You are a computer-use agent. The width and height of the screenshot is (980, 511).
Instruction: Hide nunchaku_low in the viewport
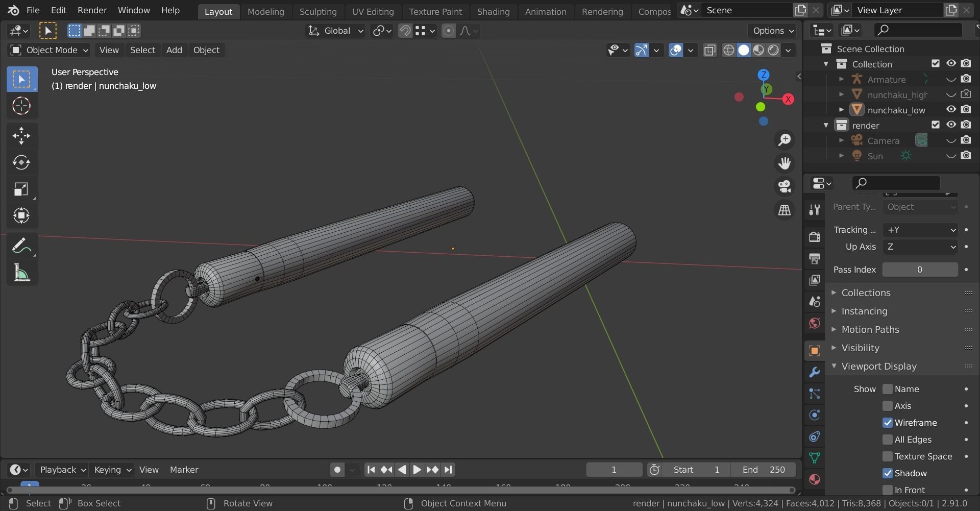click(951, 109)
